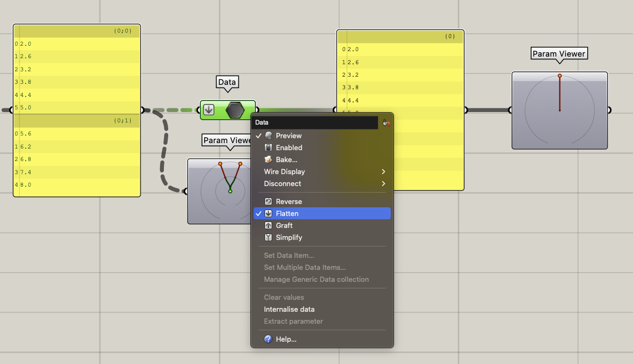
Task: Expand the Disconnect submenu arrow
Action: pos(383,183)
